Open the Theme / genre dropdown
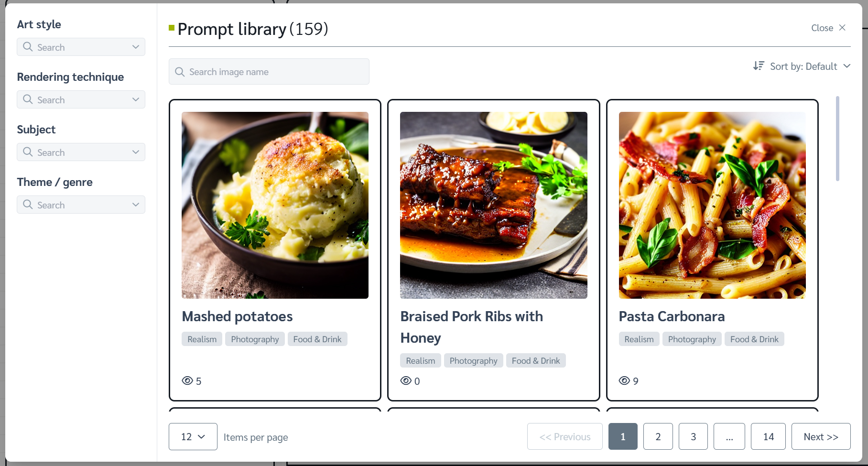Viewport: 868px width, 466px height. pyautogui.click(x=81, y=205)
